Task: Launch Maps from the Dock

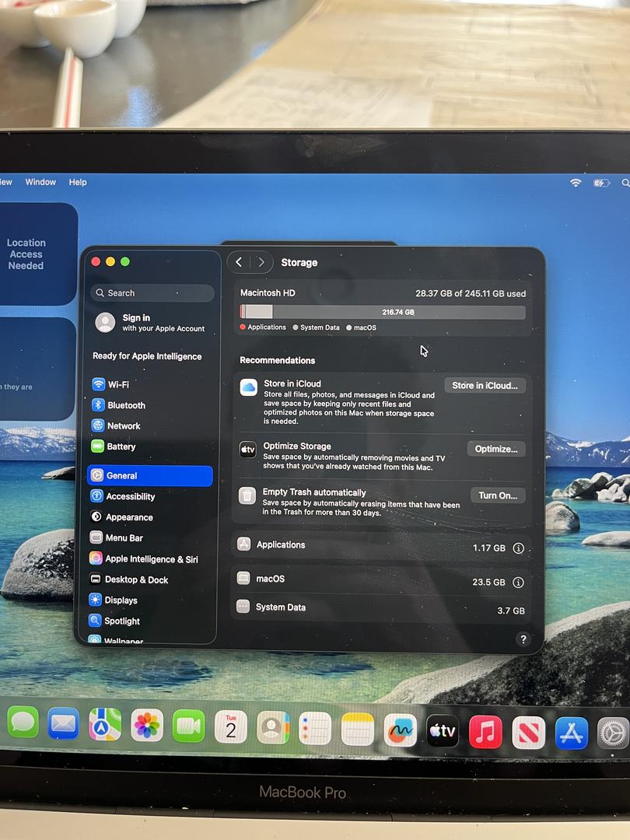Action: tap(105, 725)
